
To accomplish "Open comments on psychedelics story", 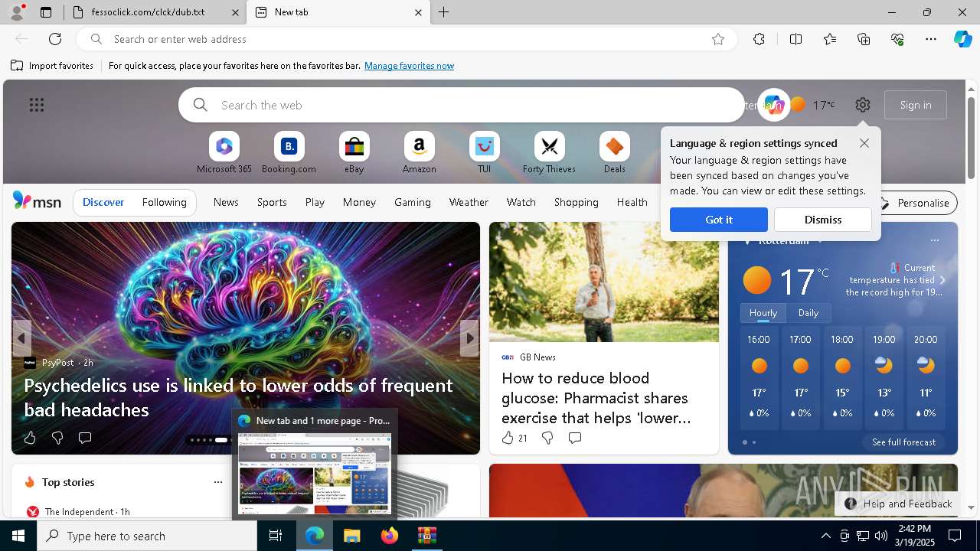I will pos(85,438).
